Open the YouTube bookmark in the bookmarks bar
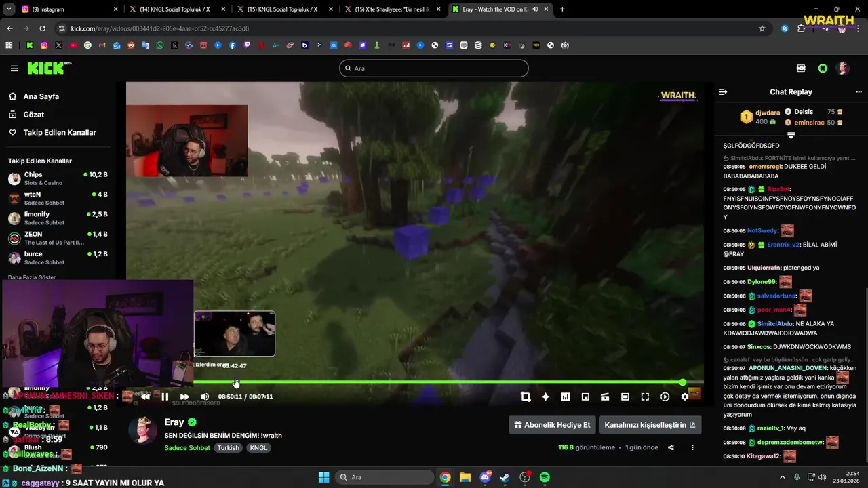 (x=73, y=45)
